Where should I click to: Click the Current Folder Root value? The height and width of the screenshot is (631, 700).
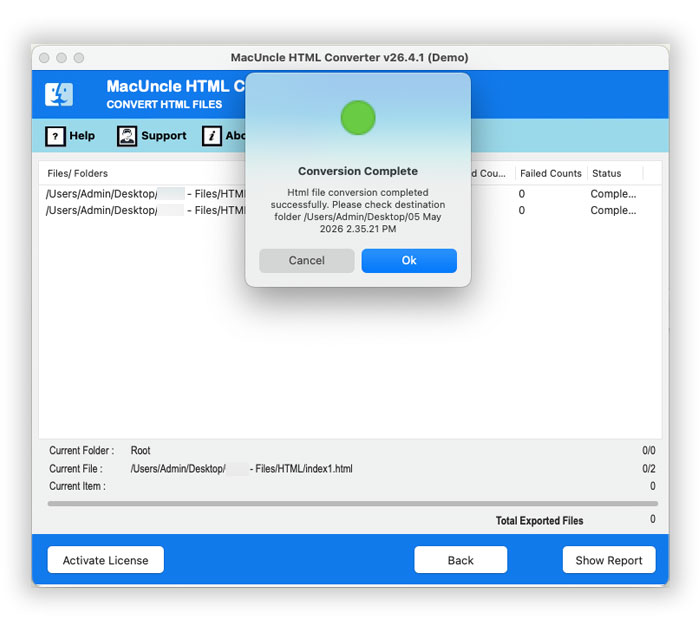coord(140,450)
